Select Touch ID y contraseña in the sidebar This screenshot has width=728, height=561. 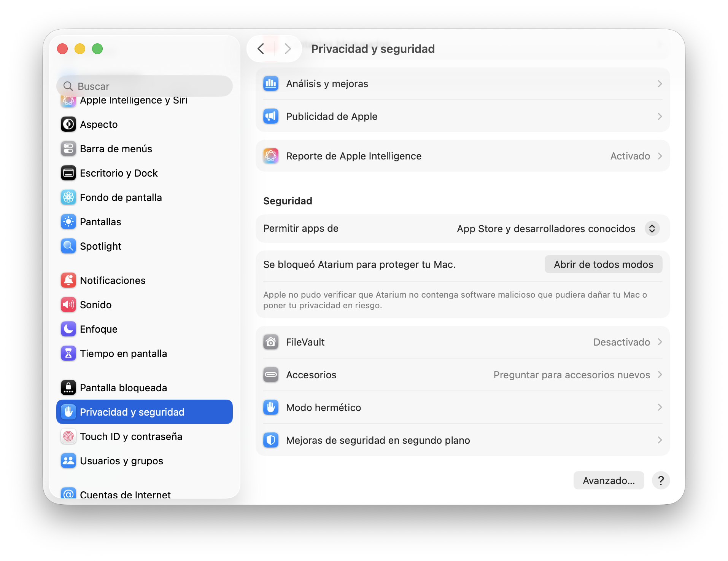click(145, 437)
